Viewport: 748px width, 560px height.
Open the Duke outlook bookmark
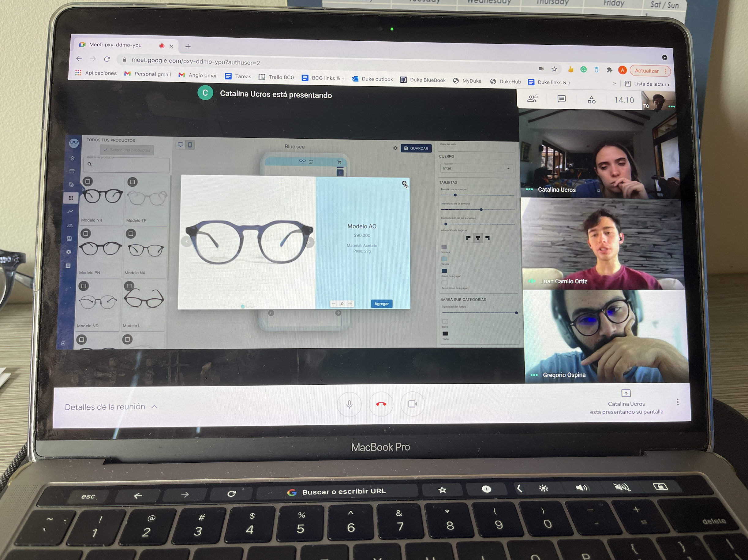coord(372,79)
